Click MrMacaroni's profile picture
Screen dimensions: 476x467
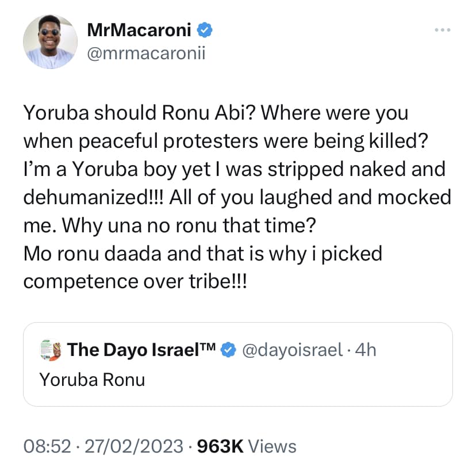coord(50,43)
